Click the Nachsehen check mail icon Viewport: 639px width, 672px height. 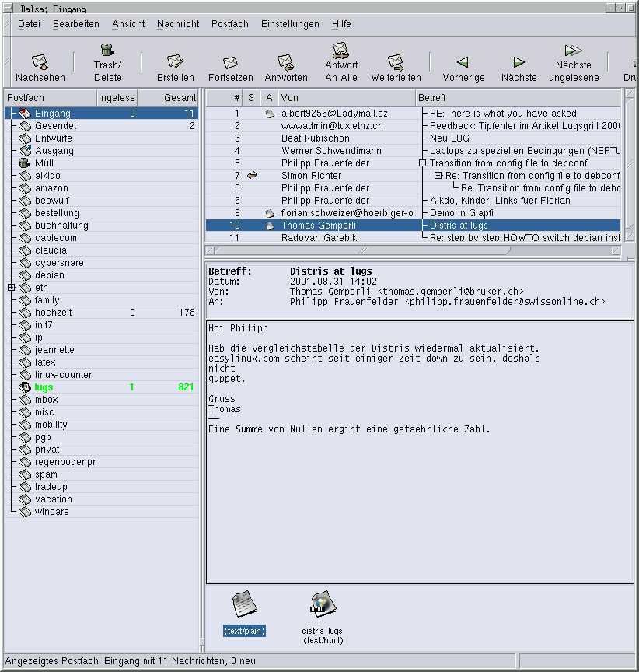(40, 61)
